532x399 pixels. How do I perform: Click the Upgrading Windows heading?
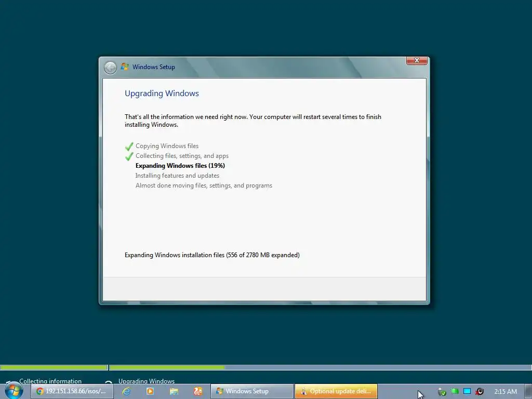point(162,94)
